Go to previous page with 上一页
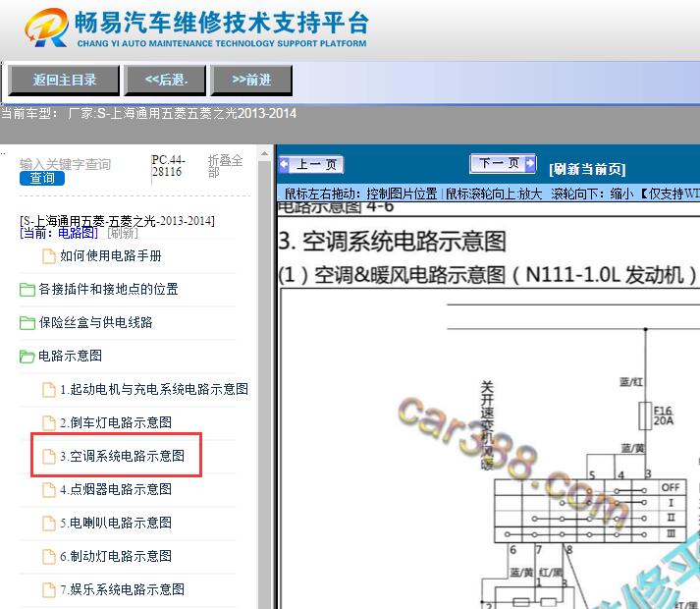700x609 pixels. [311, 164]
